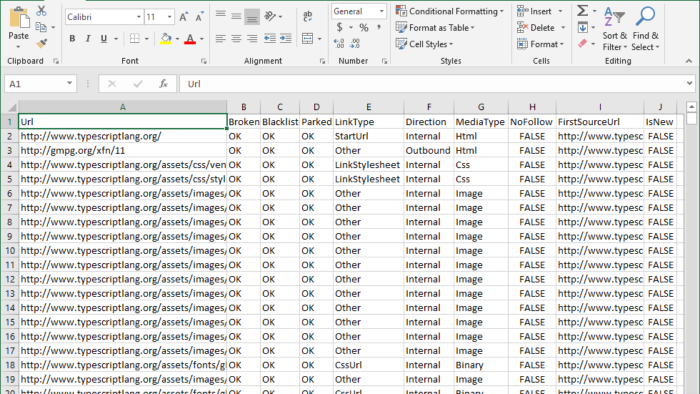
Task: Align text left
Action: [x=221, y=39]
